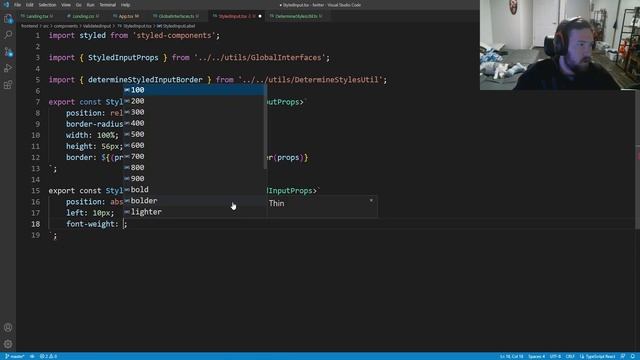Select the lighter suggestion in autocomplete
This screenshot has height=360, width=640.
194,212
